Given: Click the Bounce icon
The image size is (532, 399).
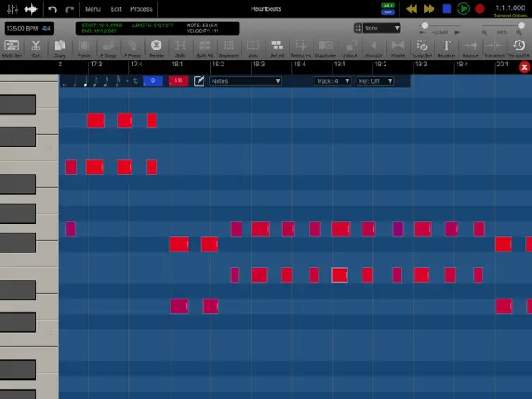Looking at the screenshot, I should [470, 48].
